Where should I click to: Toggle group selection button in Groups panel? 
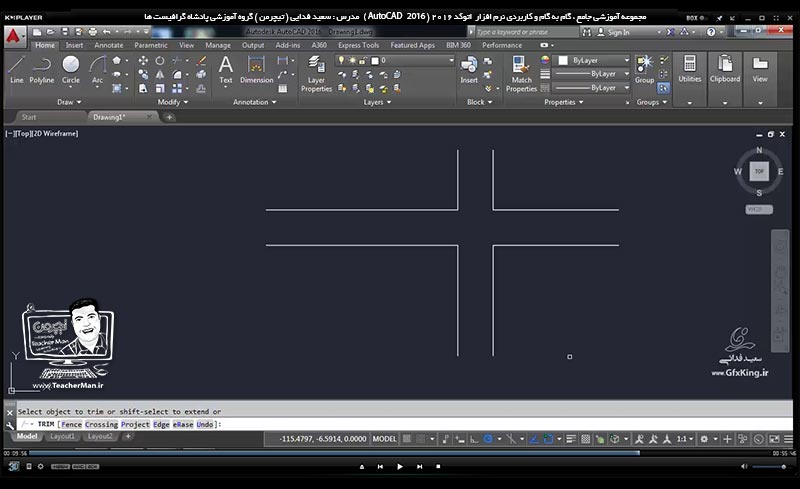click(663, 88)
